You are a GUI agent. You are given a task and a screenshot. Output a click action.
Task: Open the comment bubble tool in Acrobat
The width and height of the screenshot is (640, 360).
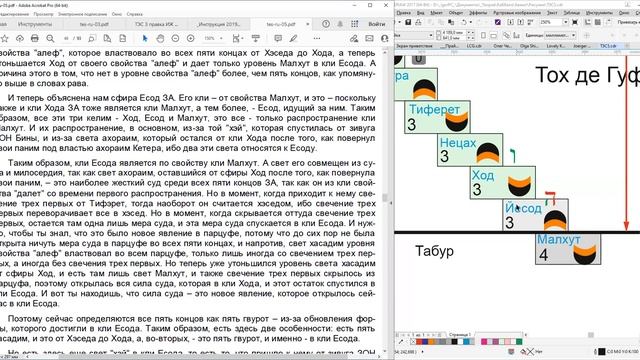tap(278, 38)
